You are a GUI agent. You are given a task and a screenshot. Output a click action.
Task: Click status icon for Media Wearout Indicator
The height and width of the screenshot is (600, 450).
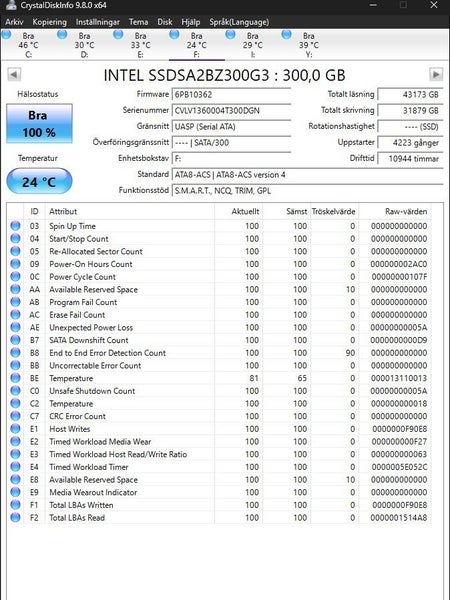point(15,492)
